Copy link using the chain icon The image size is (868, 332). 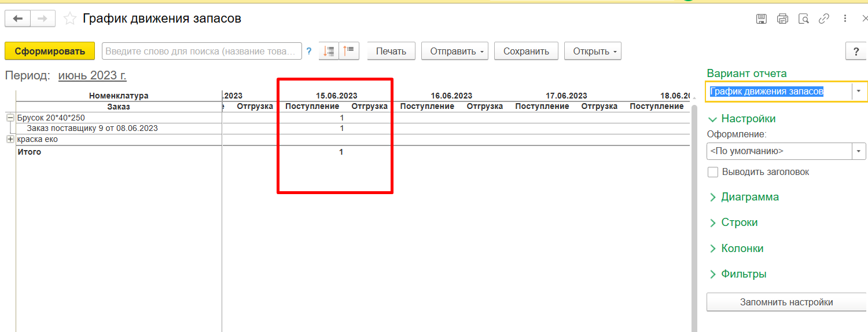(x=823, y=19)
